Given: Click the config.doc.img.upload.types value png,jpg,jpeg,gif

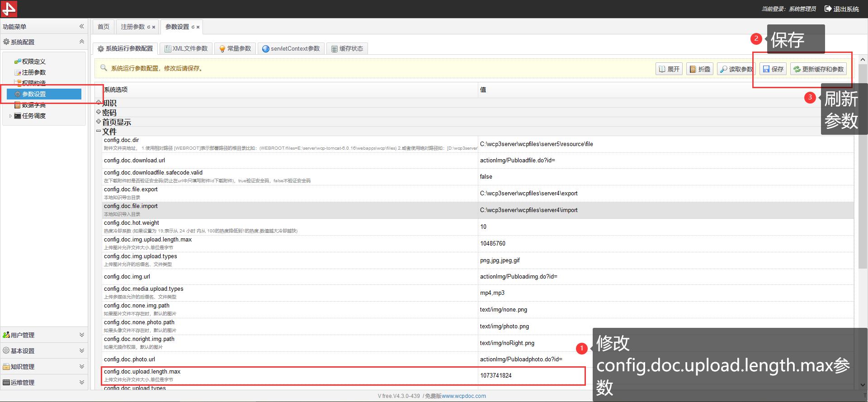Looking at the screenshot, I should pos(500,260).
